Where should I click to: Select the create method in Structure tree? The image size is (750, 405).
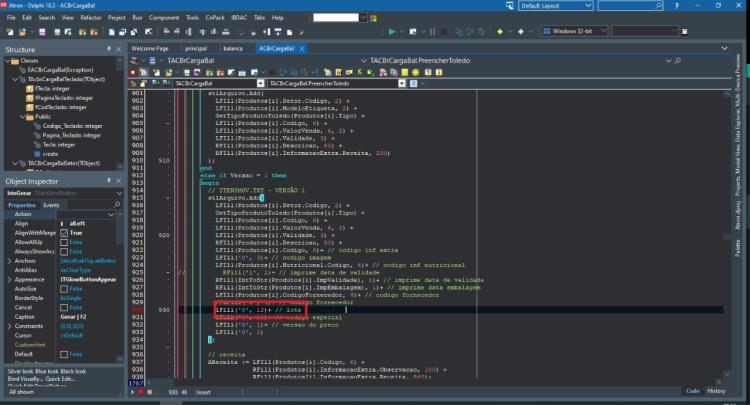point(50,154)
